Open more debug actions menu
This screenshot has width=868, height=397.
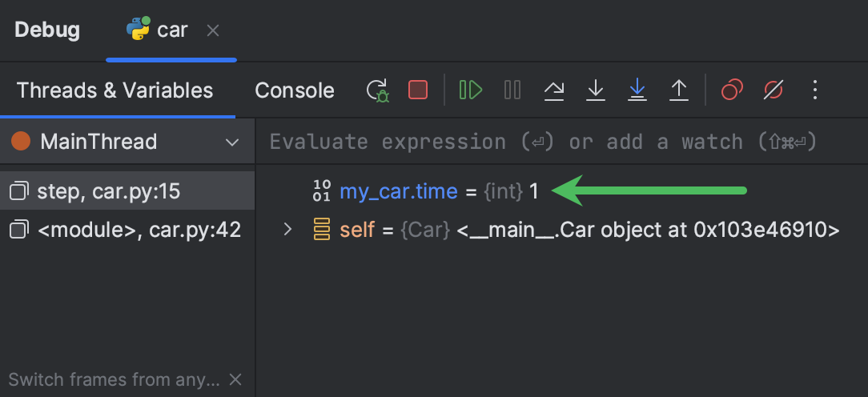[815, 90]
